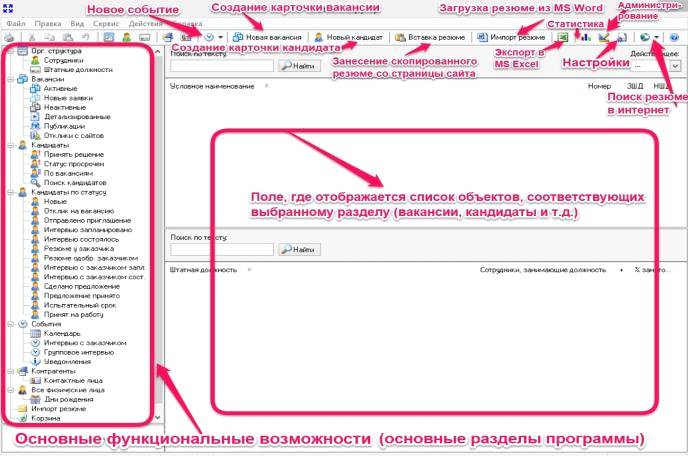Collapse the Кандидаты по статусу node
The width and height of the screenshot is (688, 456).
coord(11,192)
